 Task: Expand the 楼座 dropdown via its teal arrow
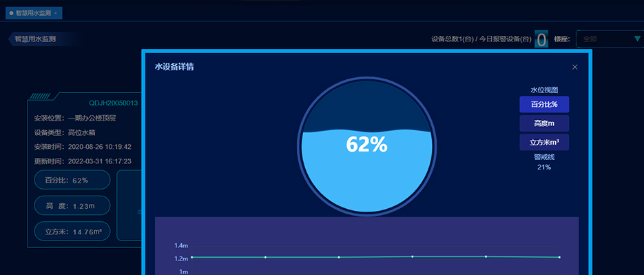coord(637,39)
